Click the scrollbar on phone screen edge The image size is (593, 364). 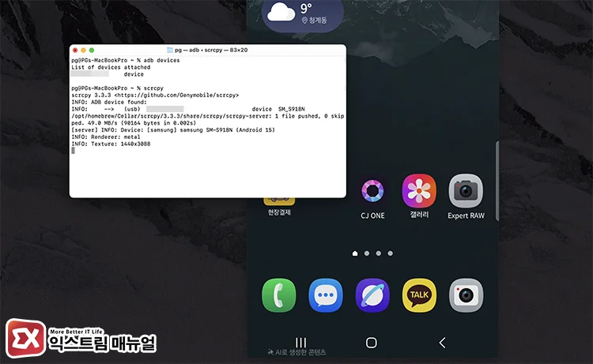tap(497, 180)
